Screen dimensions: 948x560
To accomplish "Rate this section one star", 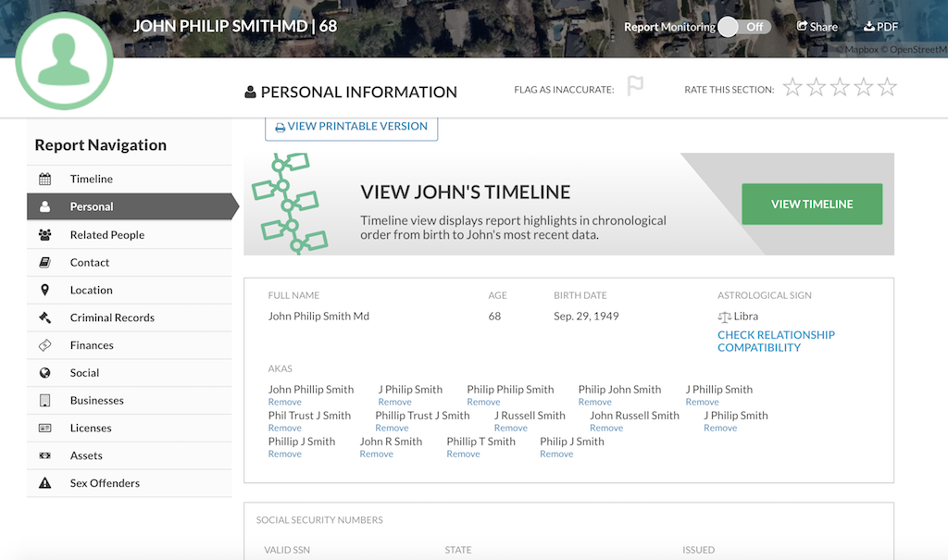I will click(792, 88).
